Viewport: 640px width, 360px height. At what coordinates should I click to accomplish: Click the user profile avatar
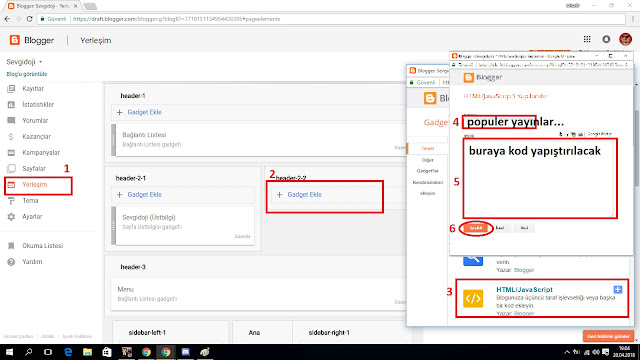click(x=625, y=39)
